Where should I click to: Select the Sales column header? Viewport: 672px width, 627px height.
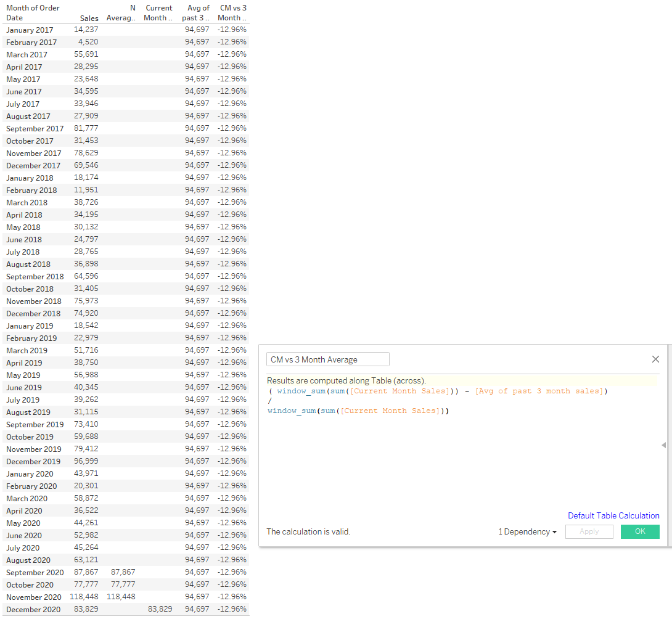[89, 18]
